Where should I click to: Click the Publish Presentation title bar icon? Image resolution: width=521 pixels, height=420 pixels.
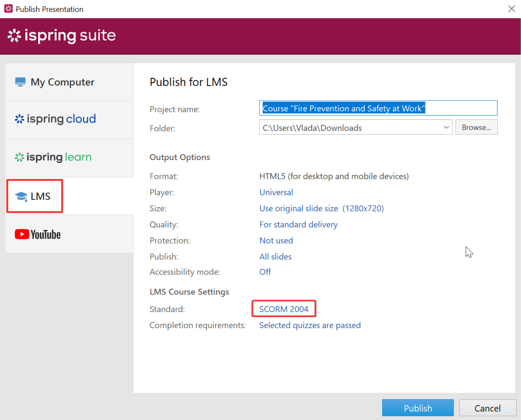click(8, 9)
